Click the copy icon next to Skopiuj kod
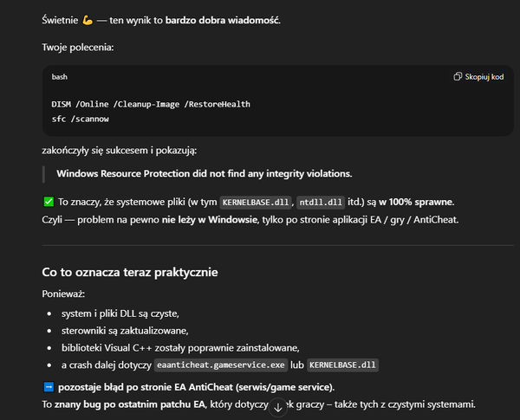This screenshot has height=420, width=520. click(x=458, y=77)
